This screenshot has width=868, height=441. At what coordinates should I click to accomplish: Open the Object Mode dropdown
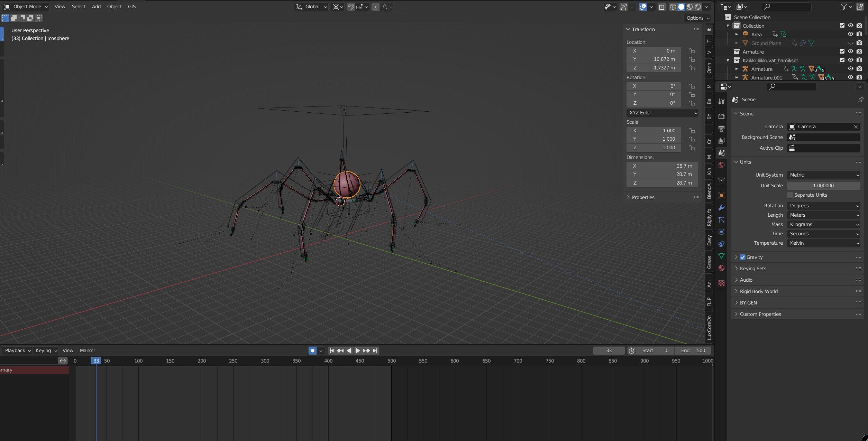(26, 7)
